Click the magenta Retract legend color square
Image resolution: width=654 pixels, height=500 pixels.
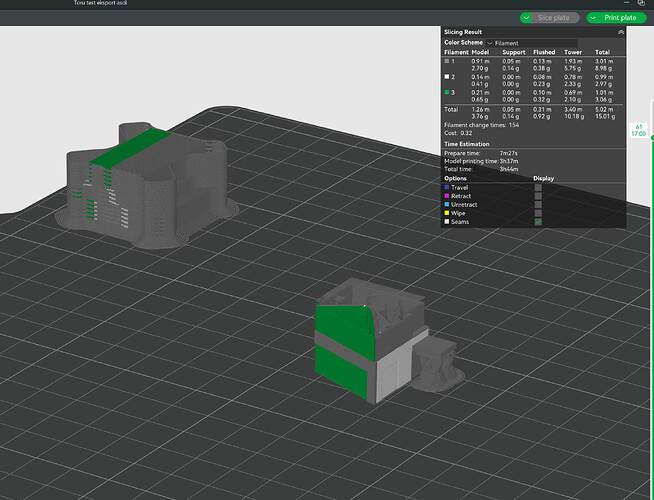pos(447,196)
